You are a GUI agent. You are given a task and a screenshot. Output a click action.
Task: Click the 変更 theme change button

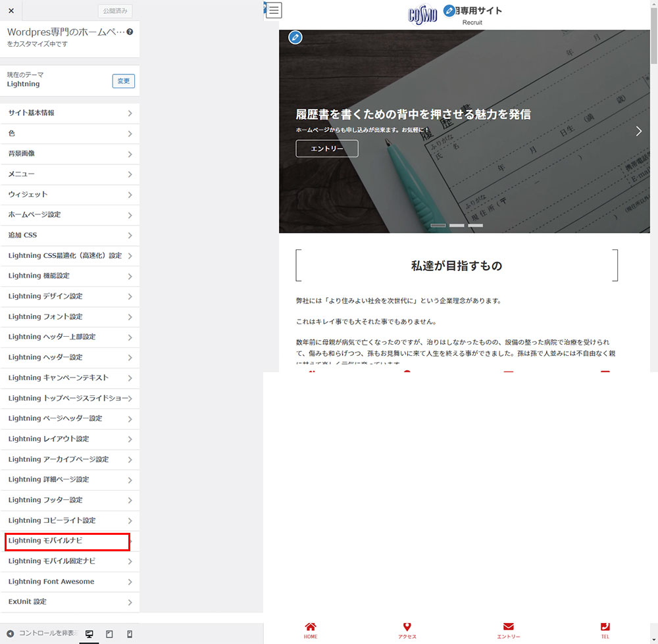point(123,81)
